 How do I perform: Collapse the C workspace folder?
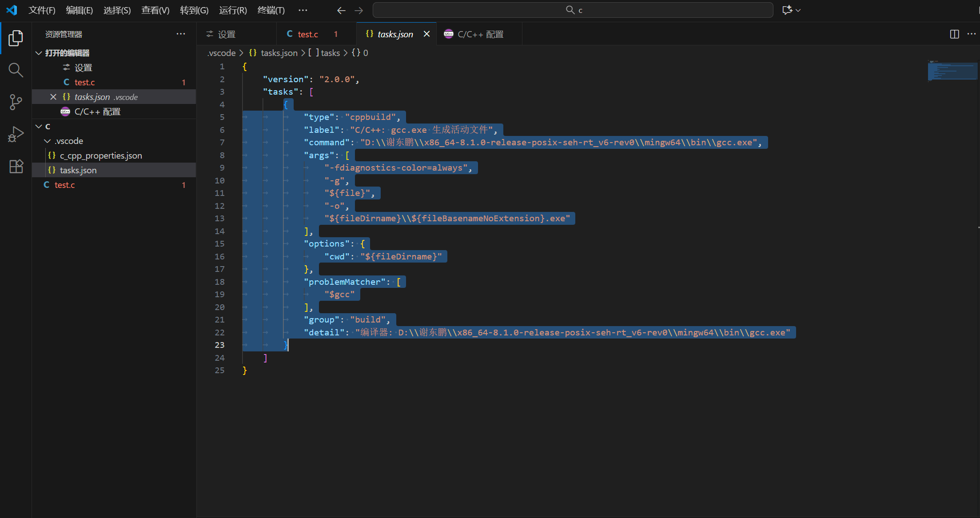coord(39,126)
